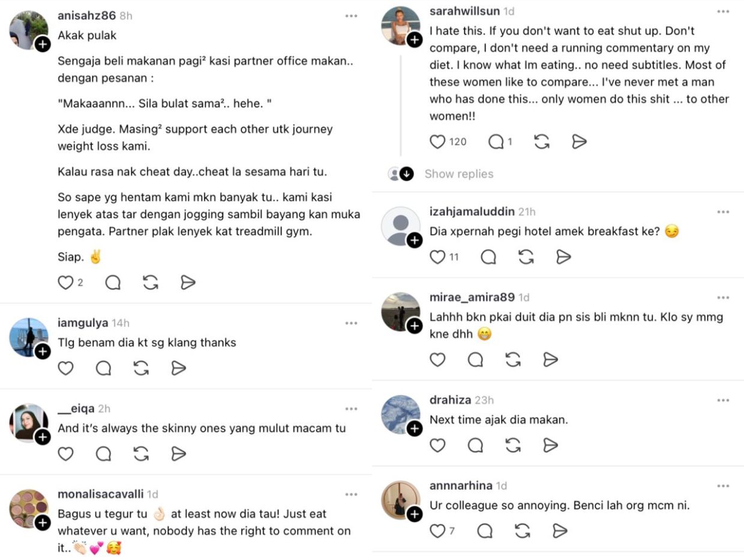This screenshot has height=560, width=744.
Task: Repost __eiqa's comment
Action: 141,453
